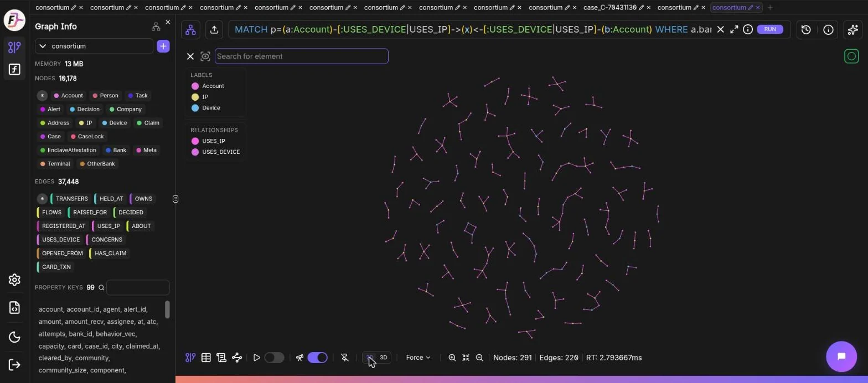
Task: Open the Force layout dropdown
Action: [418, 358]
